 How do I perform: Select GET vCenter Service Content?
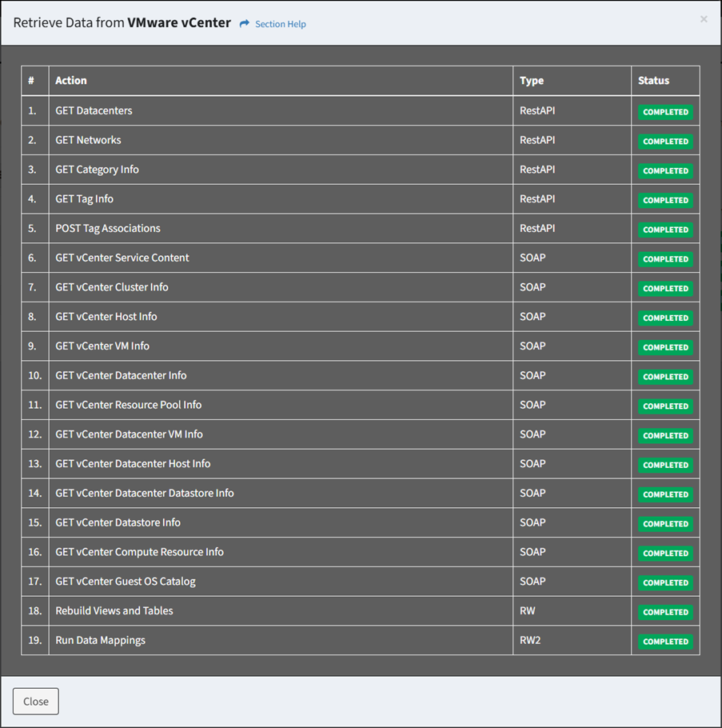tap(122, 258)
